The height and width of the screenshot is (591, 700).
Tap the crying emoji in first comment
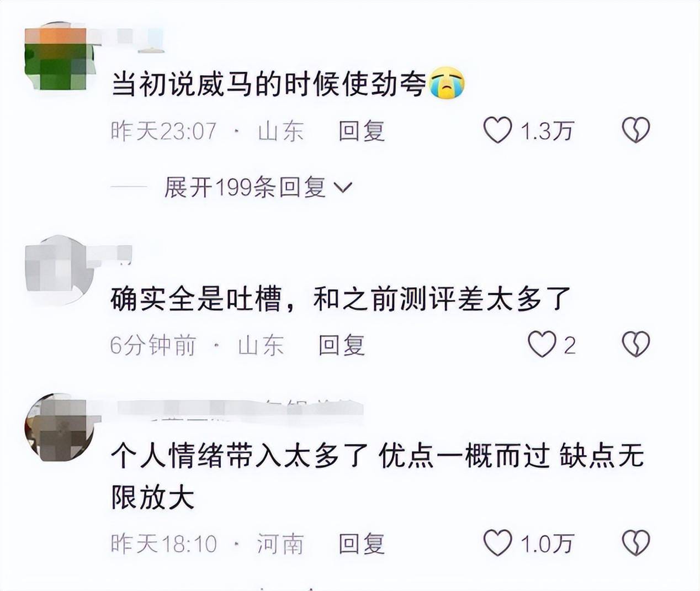coord(447,83)
